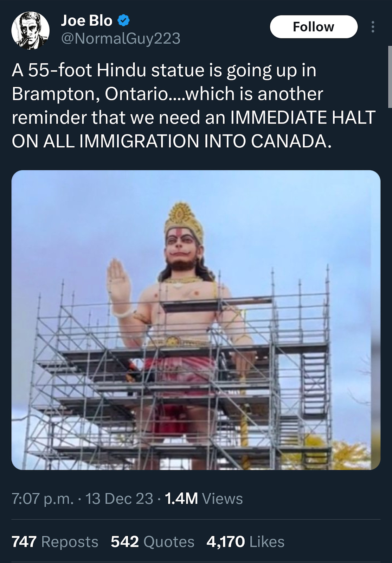View the 542 Quotes list
Screen dimensions: 392x563
[153, 542]
